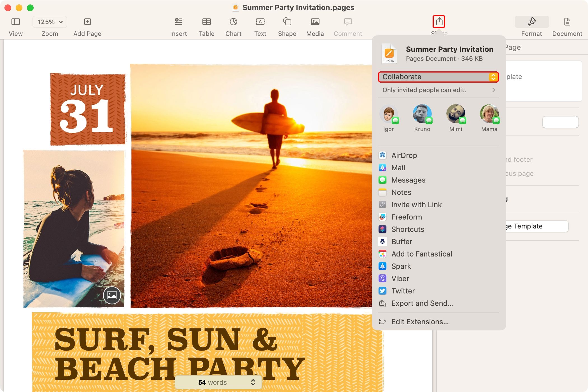The width and height of the screenshot is (588, 392).
Task: Expand Only invited people settings
Action: tap(494, 90)
